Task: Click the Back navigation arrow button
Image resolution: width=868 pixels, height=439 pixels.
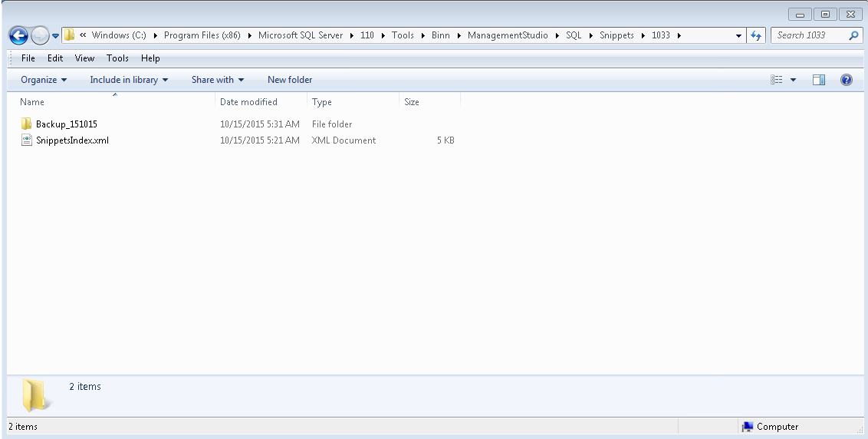Action: [x=18, y=35]
